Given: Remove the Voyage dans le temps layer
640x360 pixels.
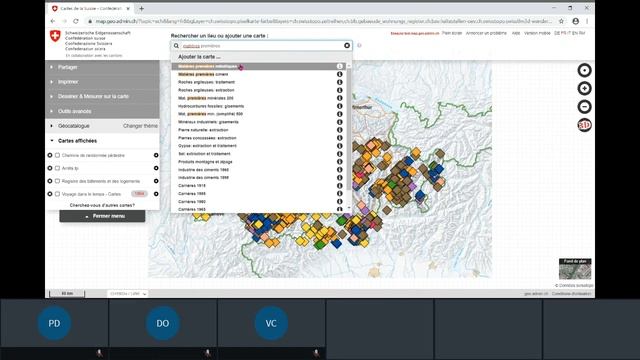Looking at the screenshot, I should tap(50, 194).
